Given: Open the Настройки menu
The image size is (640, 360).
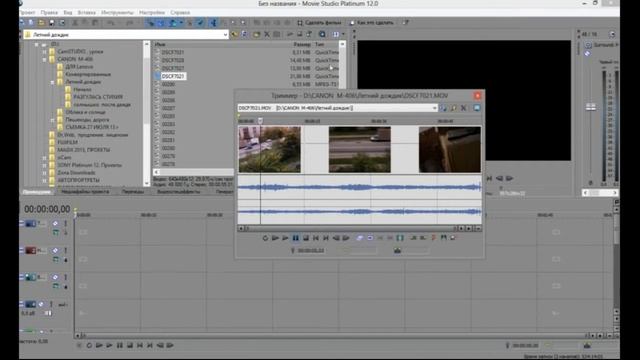Looking at the screenshot, I should point(152,13).
